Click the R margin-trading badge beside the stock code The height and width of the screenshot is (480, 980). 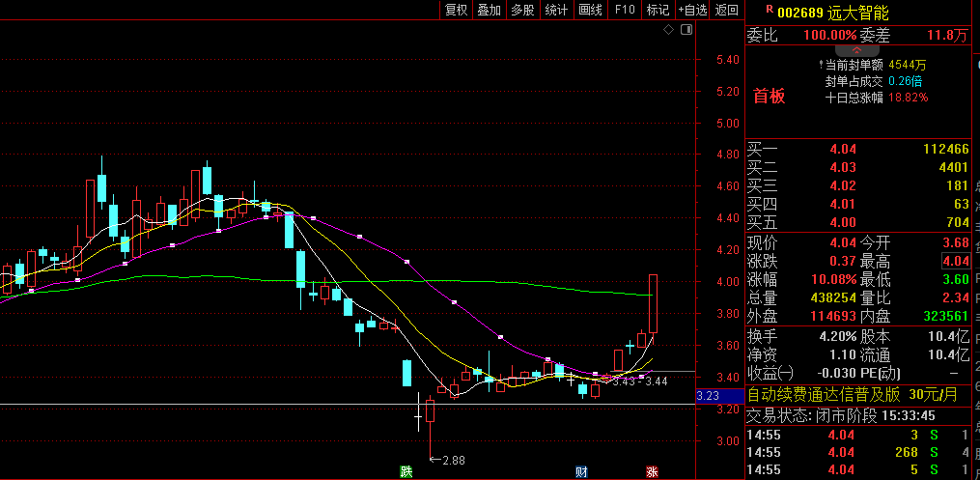[769, 10]
